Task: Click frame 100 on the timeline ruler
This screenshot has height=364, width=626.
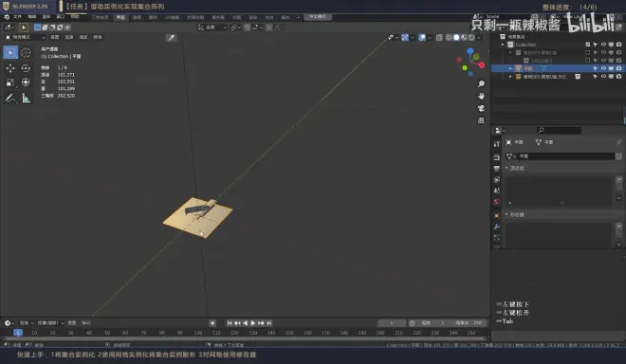Action: [x=198, y=333]
